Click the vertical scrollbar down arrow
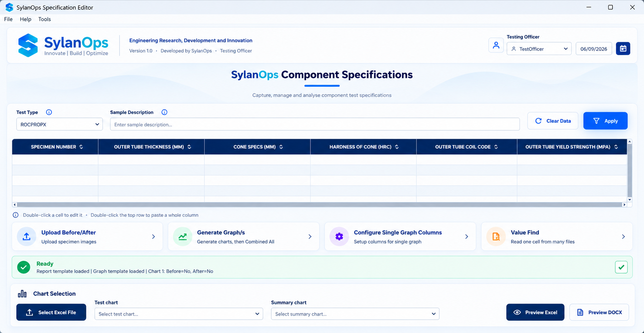The height and width of the screenshot is (333, 644). tap(630, 200)
